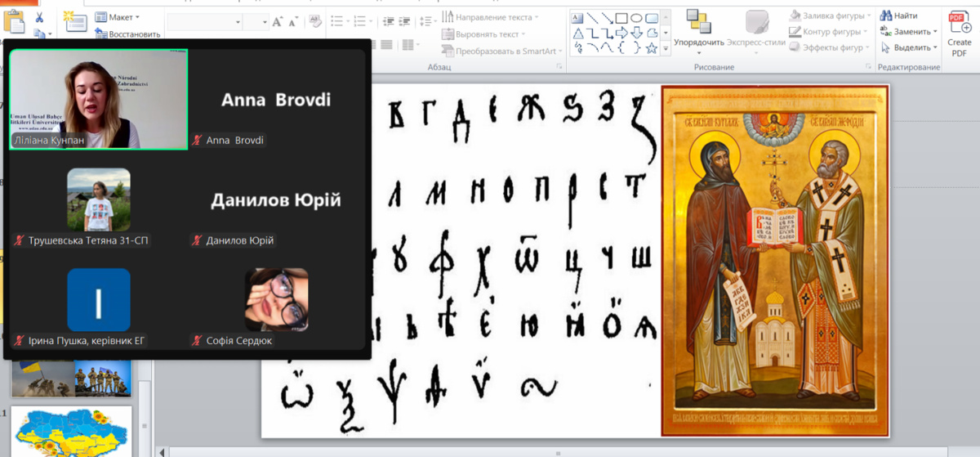
Task: Open Shape Effects (Эффекты фигур) dropdown
Action: click(828, 47)
